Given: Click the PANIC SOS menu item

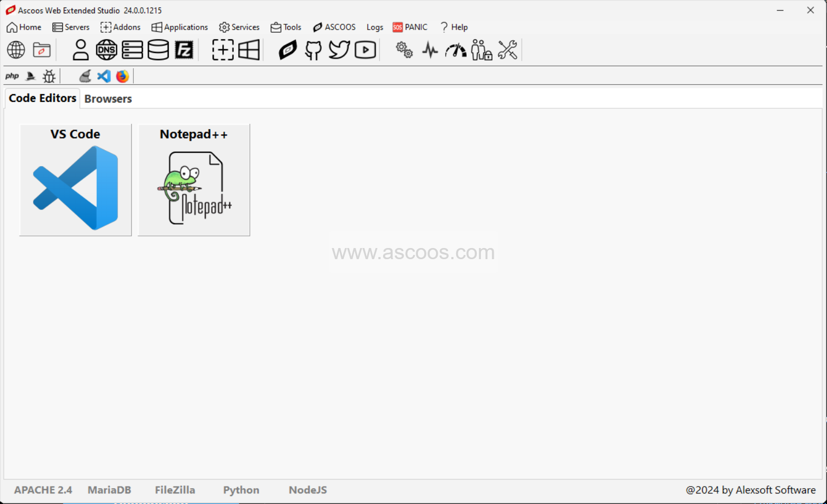Looking at the screenshot, I should [x=410, y=27].
